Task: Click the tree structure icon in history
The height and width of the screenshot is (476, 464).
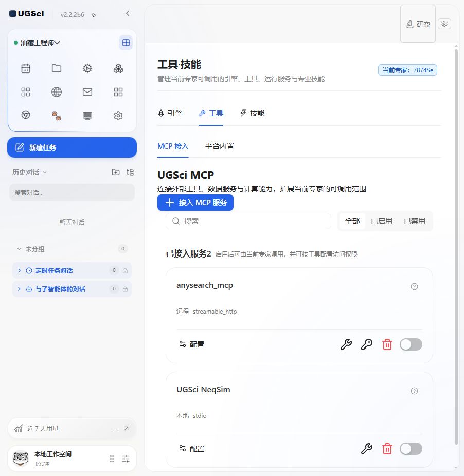Action: coord(130,172)
